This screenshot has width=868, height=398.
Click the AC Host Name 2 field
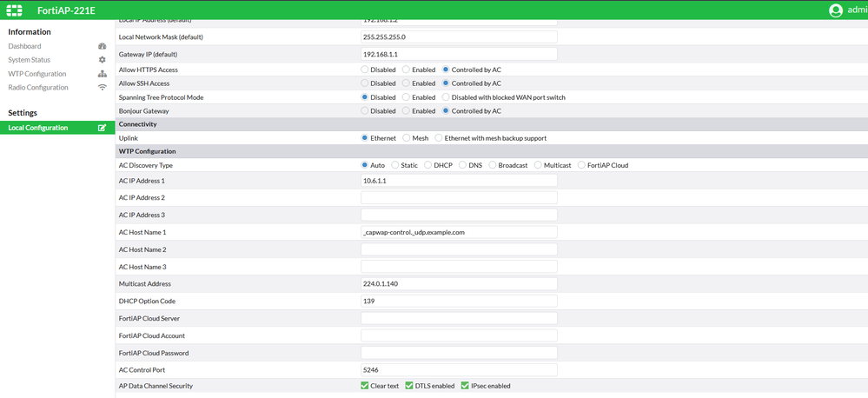459,249
